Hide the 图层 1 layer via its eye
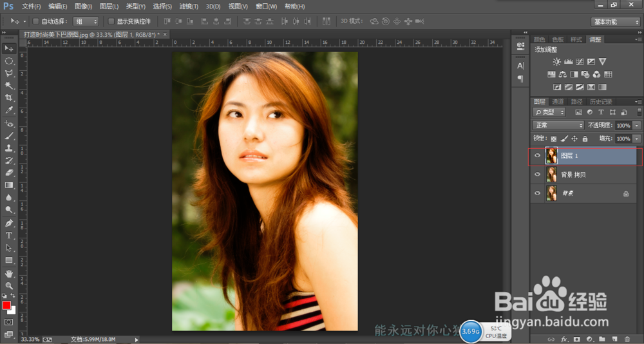 point(537,155)
